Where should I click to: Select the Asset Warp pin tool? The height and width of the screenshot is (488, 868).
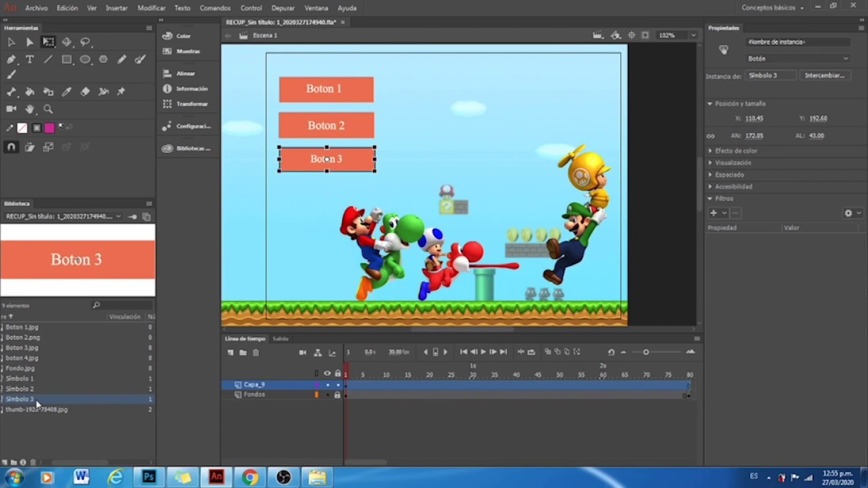(x=121, y=91)
